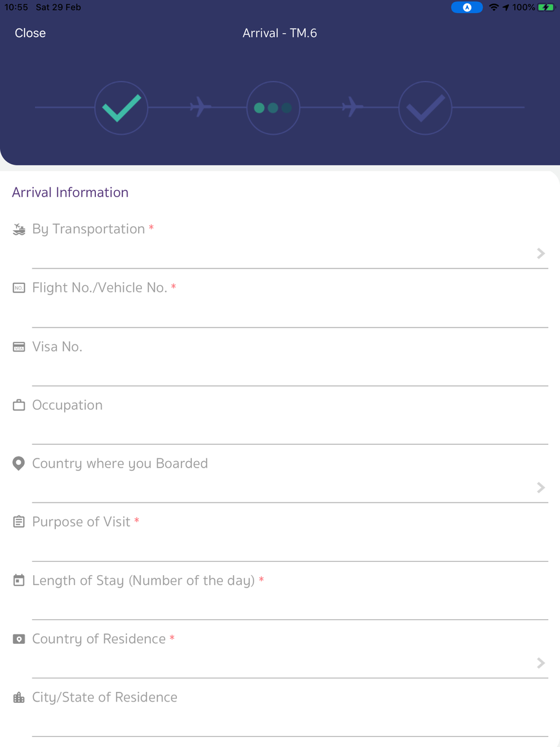Image resolution: width=560 pixels, height=747 pixels.
Task: Click the Occupation briefcase icon
Action: [x=19, y=405]
